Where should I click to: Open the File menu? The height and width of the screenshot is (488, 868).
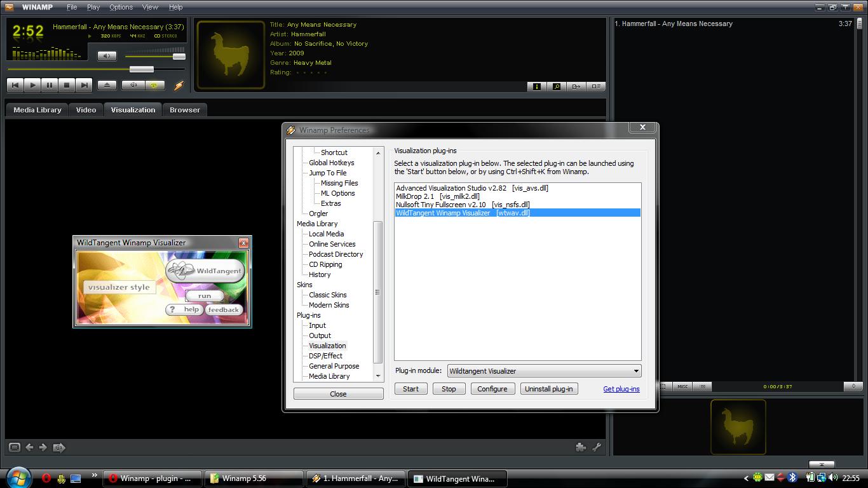72,7
